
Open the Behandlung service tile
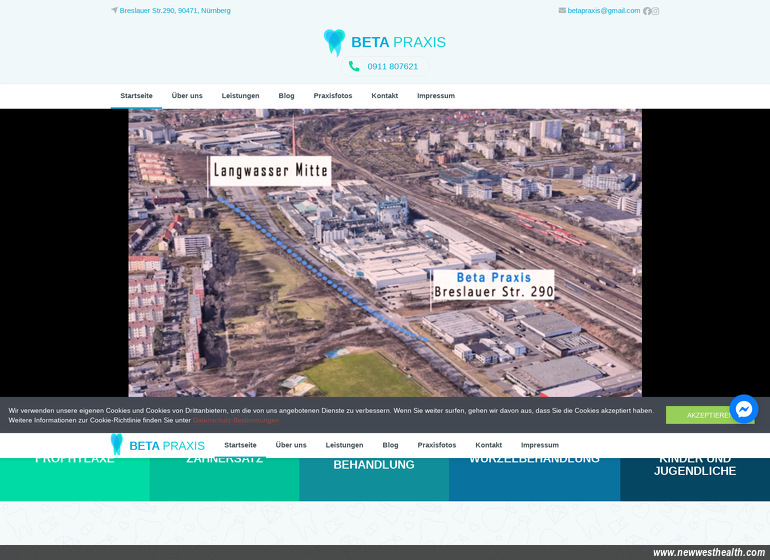click(x=374, y=479)
